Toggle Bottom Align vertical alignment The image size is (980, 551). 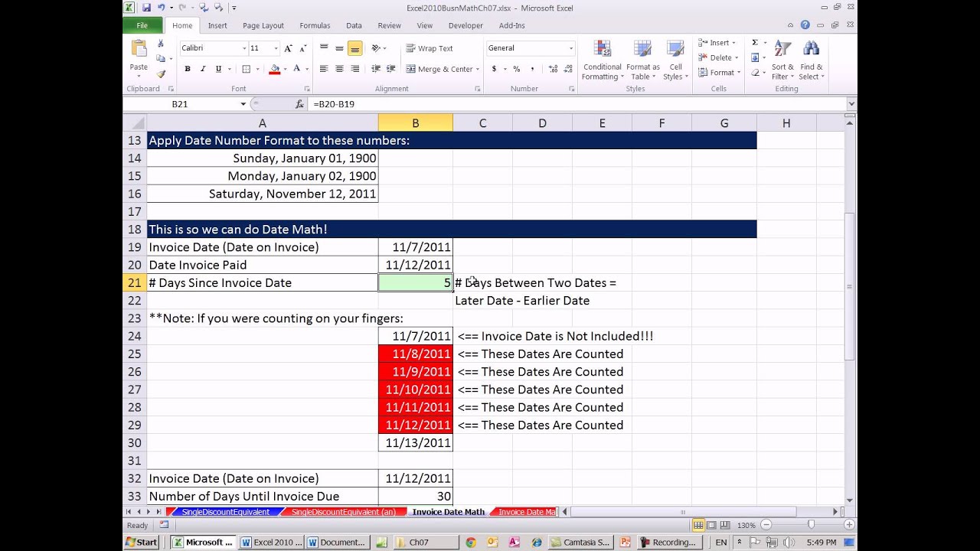click(x=354, y=48)
